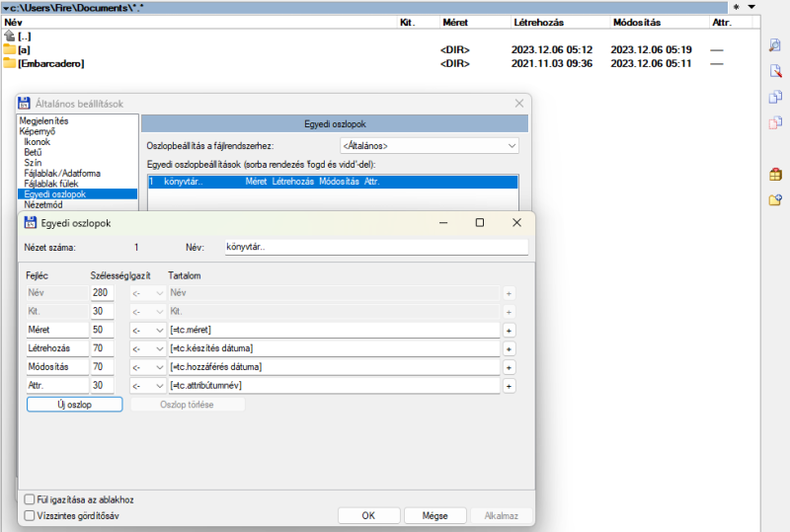Click the Mégse button
790x532 pixels.
435,515
